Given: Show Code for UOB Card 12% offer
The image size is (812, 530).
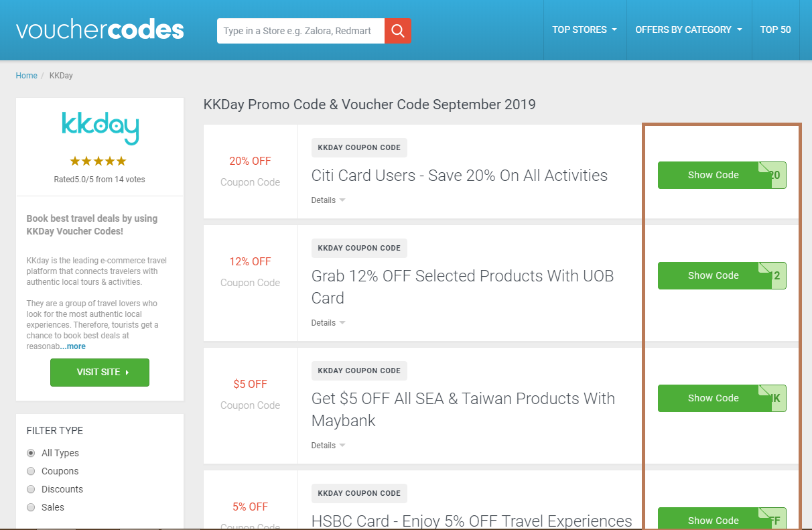Looking at the screenshot, I should pyautogui.click(x=722, y=275).
